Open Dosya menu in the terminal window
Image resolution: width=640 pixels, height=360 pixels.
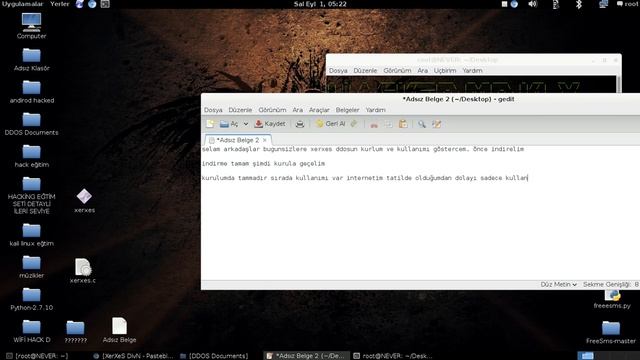(338, 71)
